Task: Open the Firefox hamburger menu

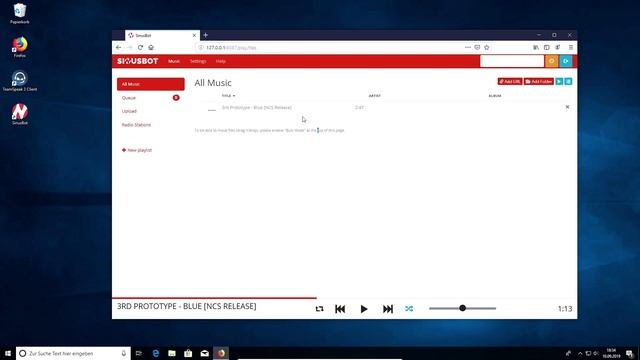Action: [x=571, y=47]
